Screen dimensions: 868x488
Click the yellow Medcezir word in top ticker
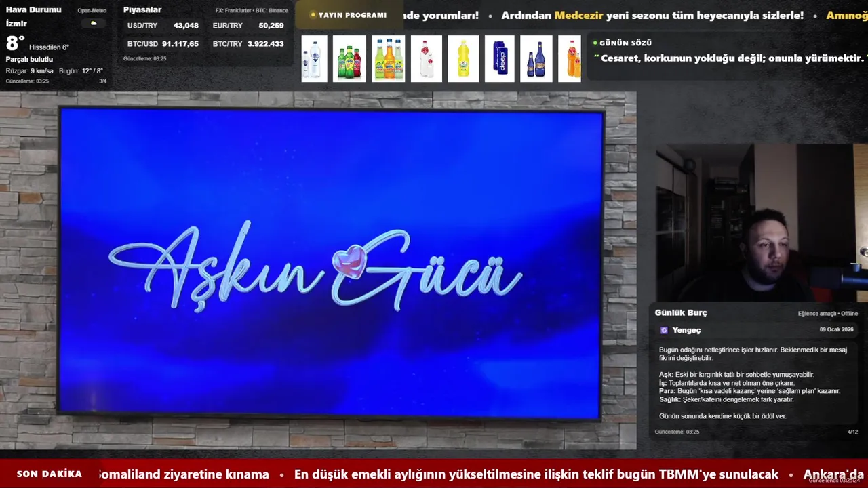[578, 15]
